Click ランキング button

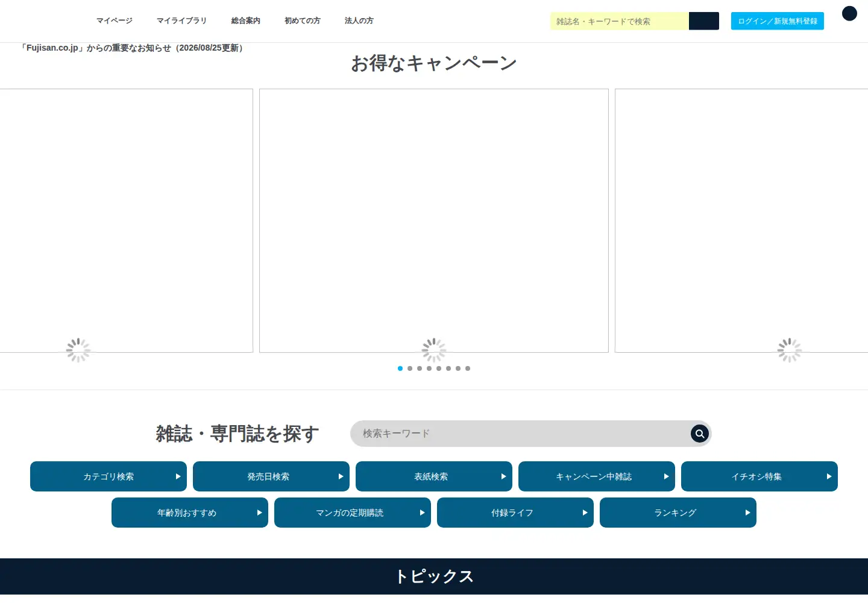pos(678,513)
